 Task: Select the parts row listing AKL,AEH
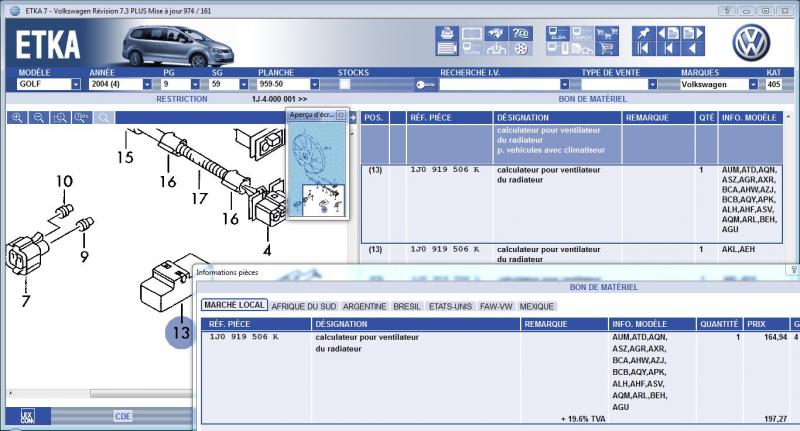[x=572, y=254]
